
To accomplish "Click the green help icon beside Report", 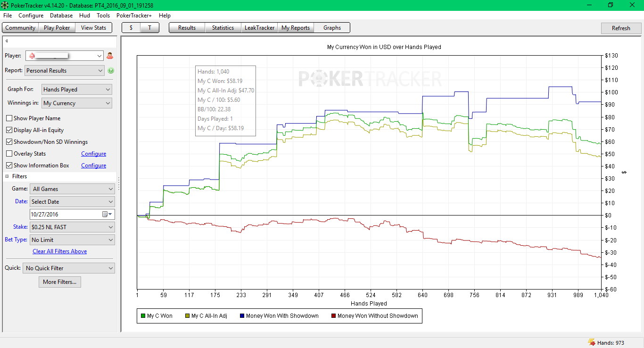I will tap(111, 71).
